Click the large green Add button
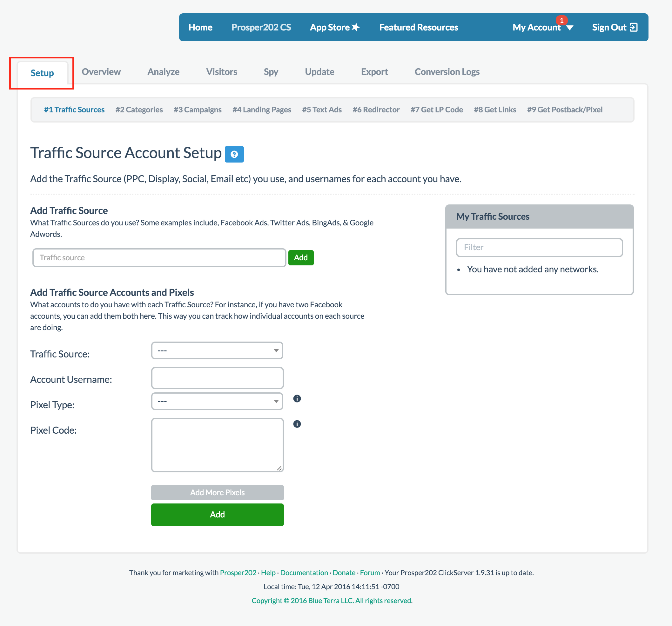 pos(217,515)
